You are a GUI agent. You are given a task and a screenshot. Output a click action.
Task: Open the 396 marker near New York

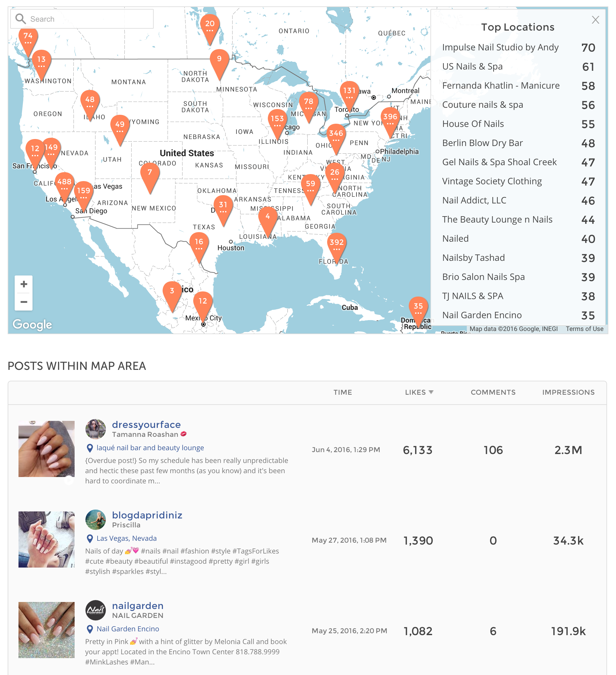point(390,121)
